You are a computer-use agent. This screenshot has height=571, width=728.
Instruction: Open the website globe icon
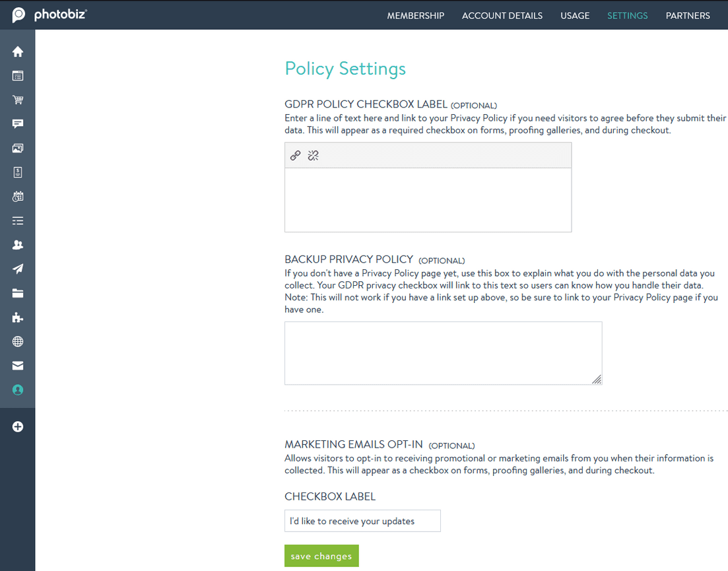coord(17,341)
